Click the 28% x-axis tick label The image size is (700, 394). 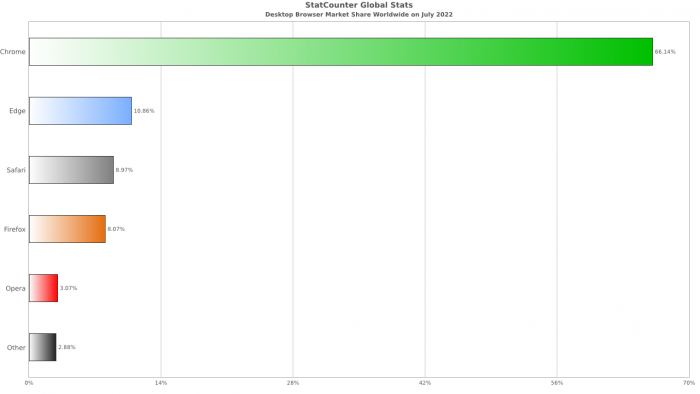(x=293, y=383)
